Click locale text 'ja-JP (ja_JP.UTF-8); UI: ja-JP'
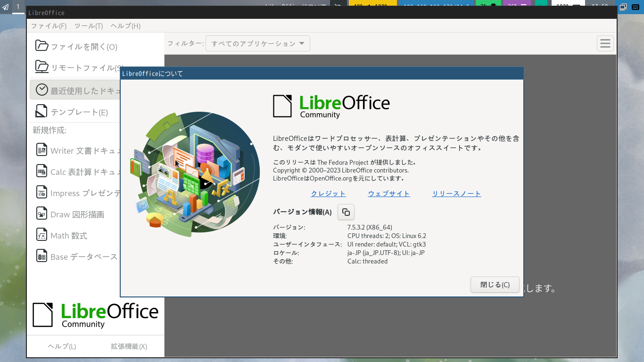The height and width of the screenshot is (362, 644). [386, 253]
